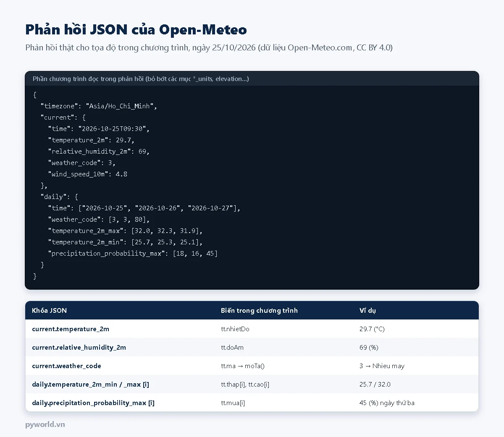Click the cell '29.7 (°C)'
Screen dimensions: 504x437
(x=372, y=329)
